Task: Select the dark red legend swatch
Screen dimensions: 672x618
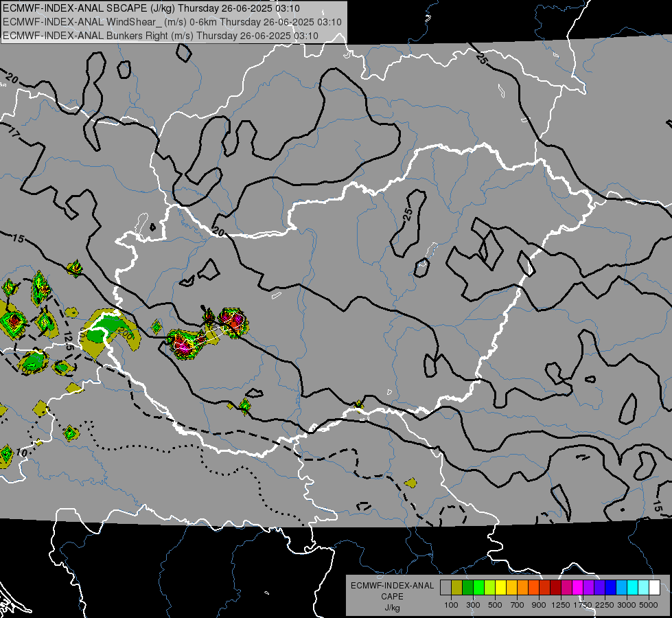Action: pyautogui.click(x=555, y=588)
